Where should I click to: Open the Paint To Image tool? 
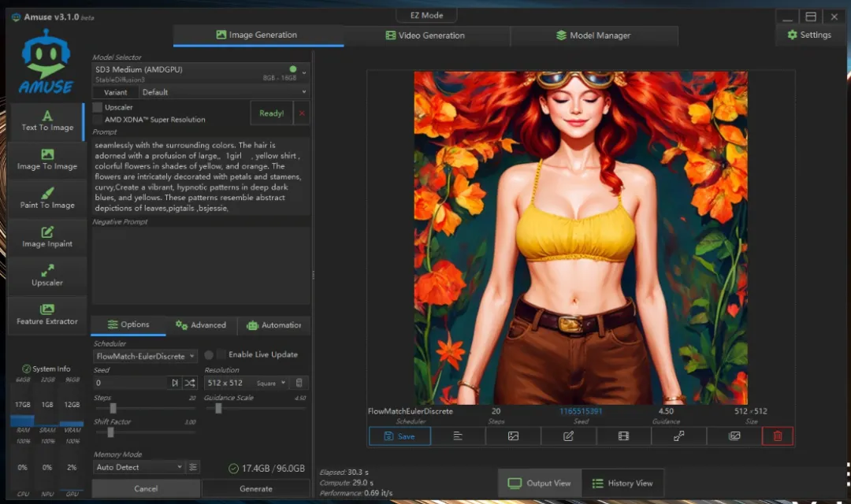[x=47, y=198]
